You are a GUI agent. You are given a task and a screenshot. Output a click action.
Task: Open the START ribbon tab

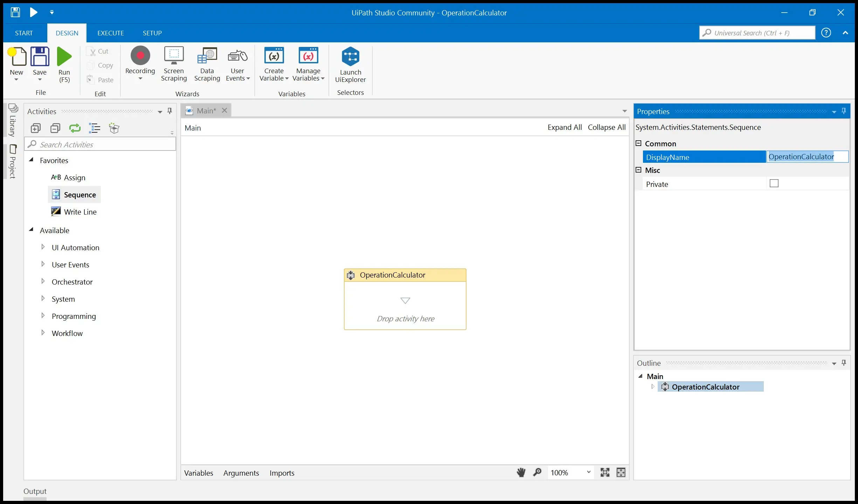tap(24, 33)
